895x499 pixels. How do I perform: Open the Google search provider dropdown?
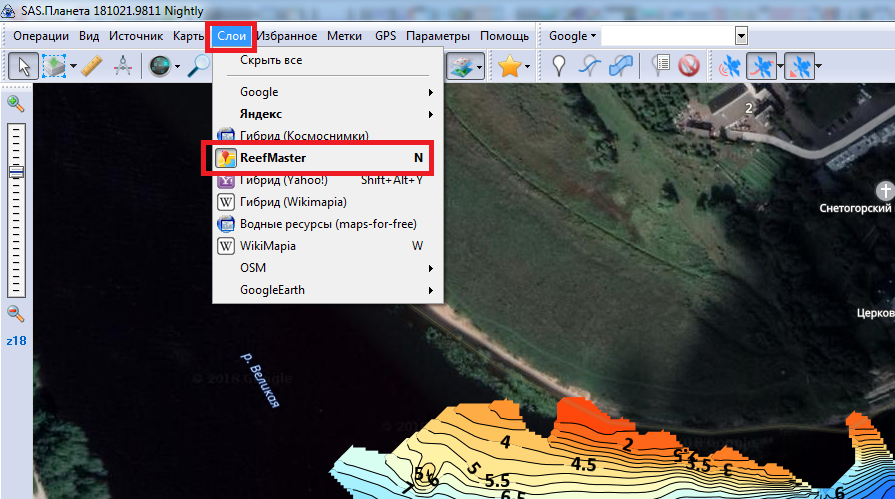[x=572, y=36]
